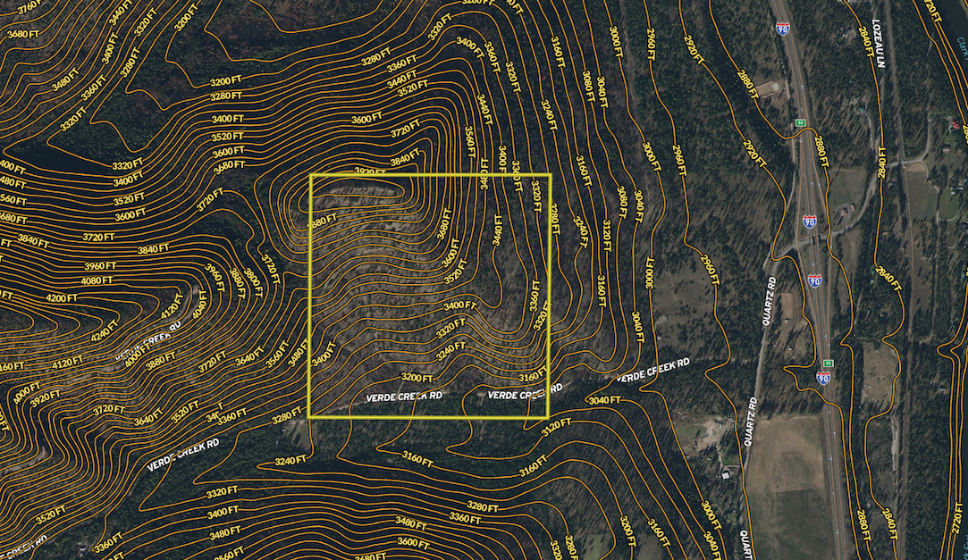Click the third I-90 shield from the top
This screenshot has height=560, width=968.
814,280
